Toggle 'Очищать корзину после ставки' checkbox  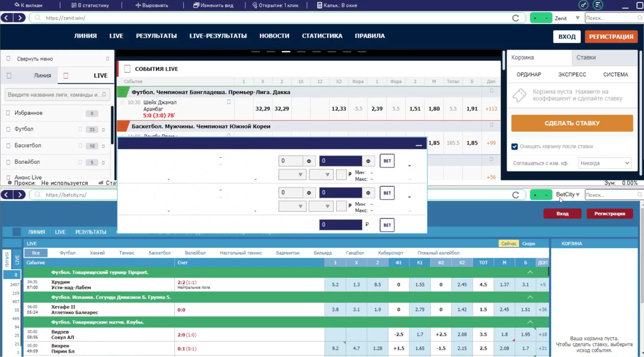tap(514, 146)
